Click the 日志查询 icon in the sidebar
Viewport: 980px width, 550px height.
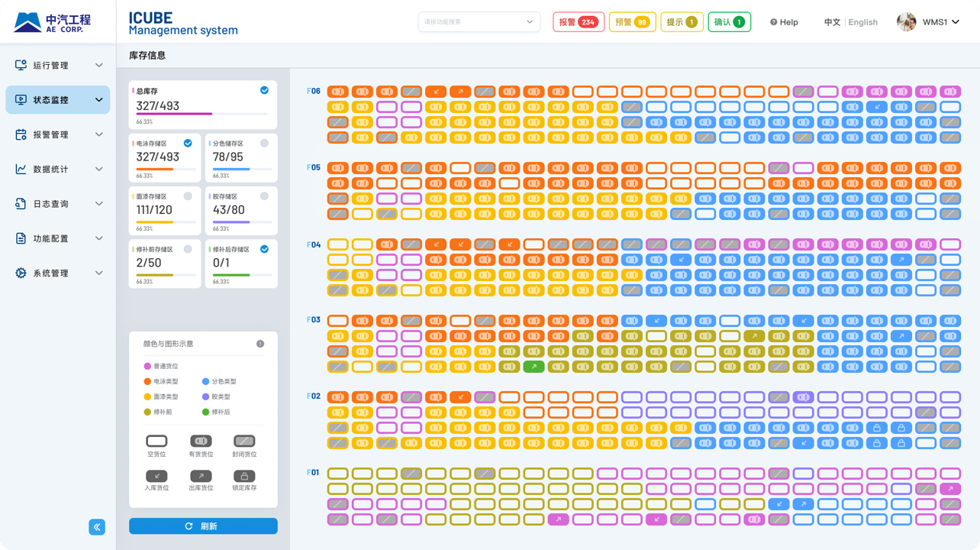(21, 204)
